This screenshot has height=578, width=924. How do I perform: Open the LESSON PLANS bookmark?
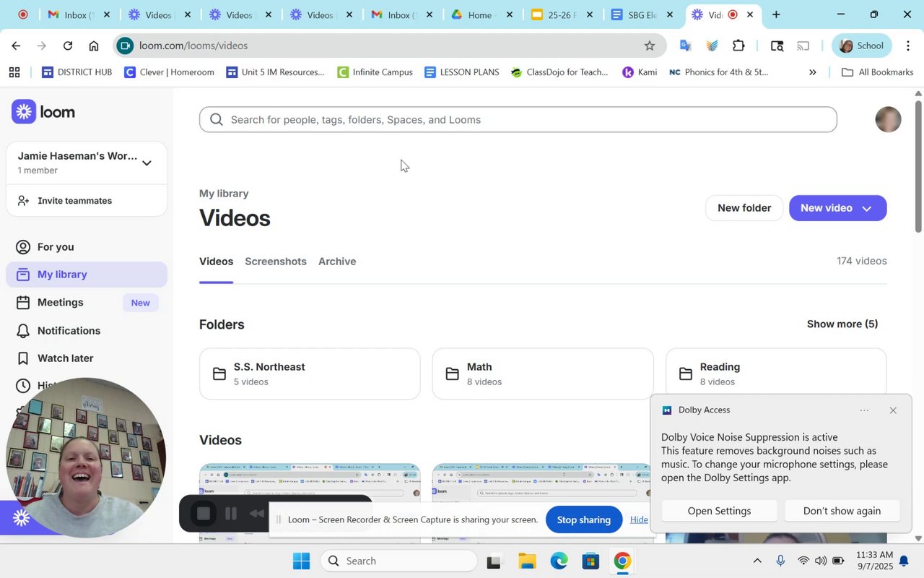pos(461,72)
